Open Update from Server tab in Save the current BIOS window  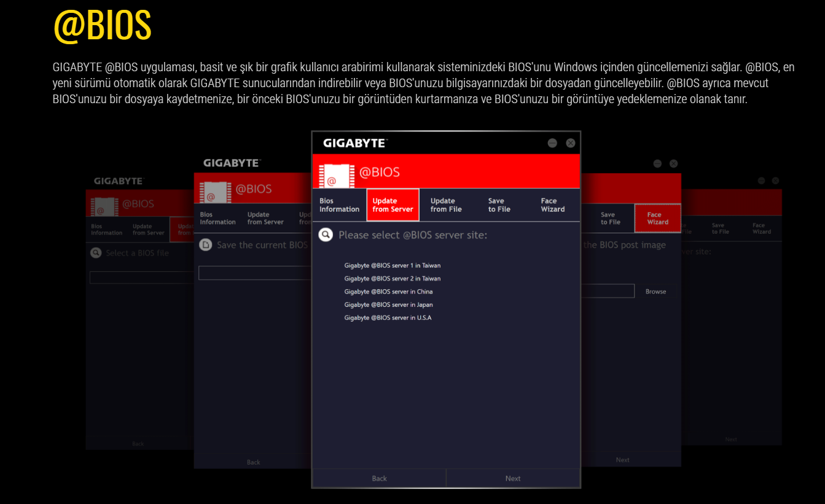tap(265, 219)
